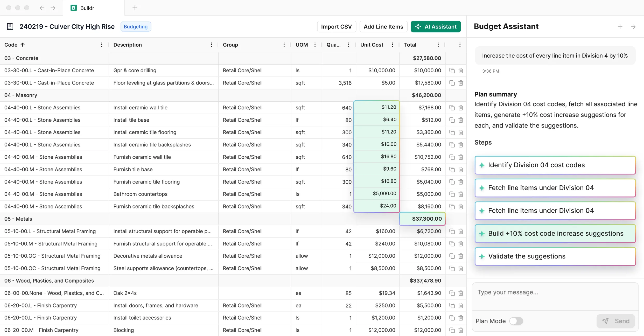
Task: Delete the "Oak 2x4s" line item
Action: (461, 293)
